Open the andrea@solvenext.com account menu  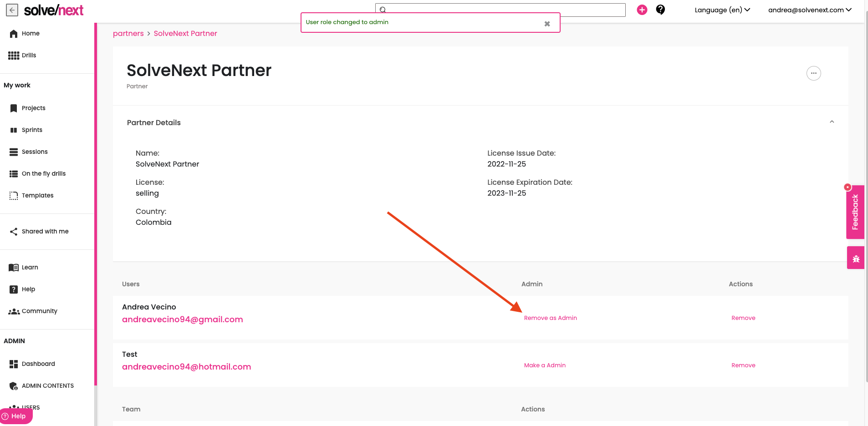810,10
